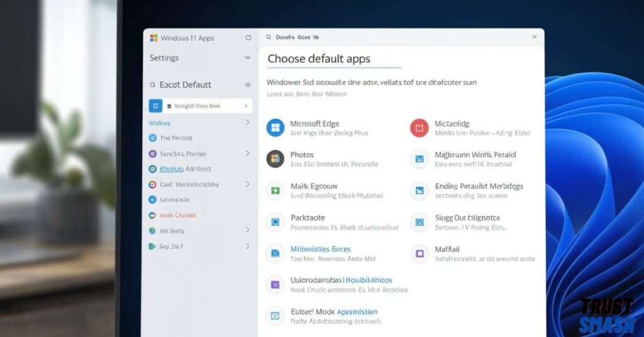Screen dimensions: 644x337
Task: Click the Maffiail entry text
Action: (x=447, y=249)
